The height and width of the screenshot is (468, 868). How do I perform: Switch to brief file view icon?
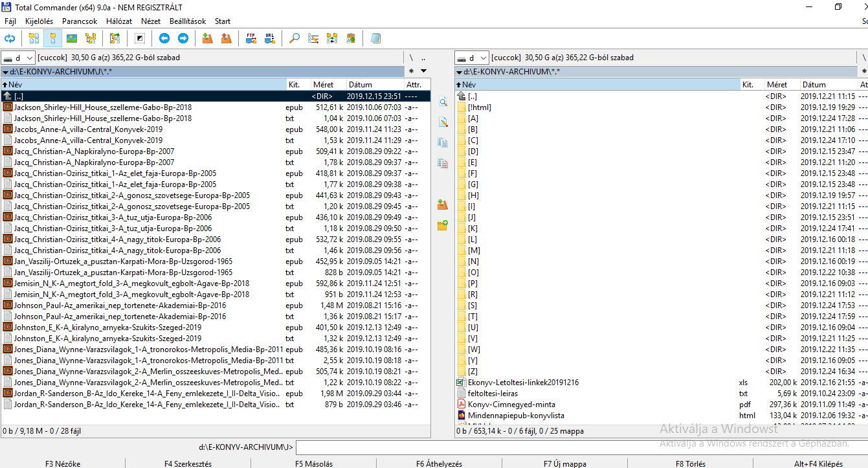pyautogui.click(x=34, y=38)
